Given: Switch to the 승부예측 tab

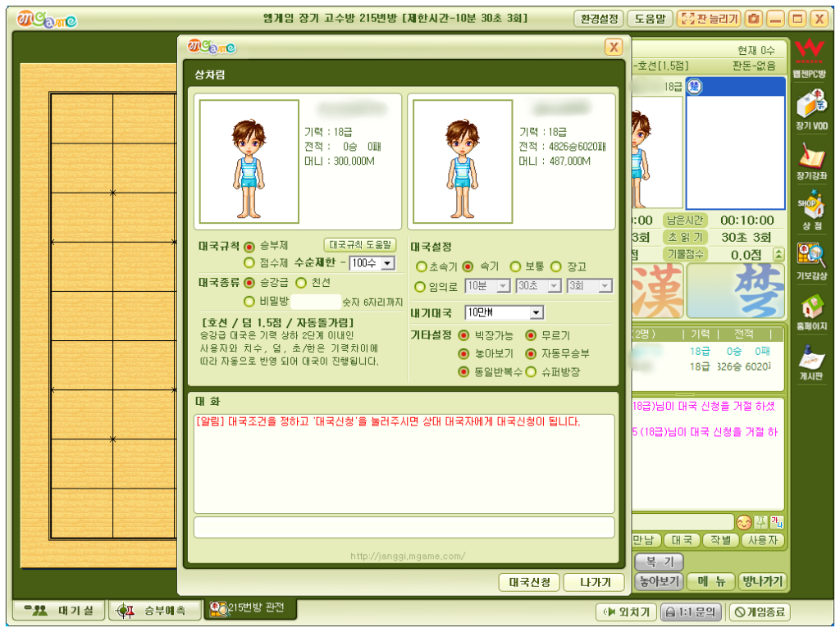Looking at the screenshot, I should [x=155, y=611].
